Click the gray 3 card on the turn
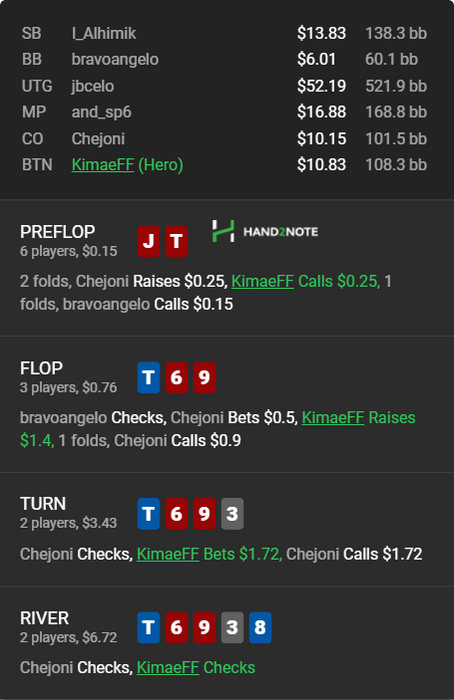 pos(232,513)
